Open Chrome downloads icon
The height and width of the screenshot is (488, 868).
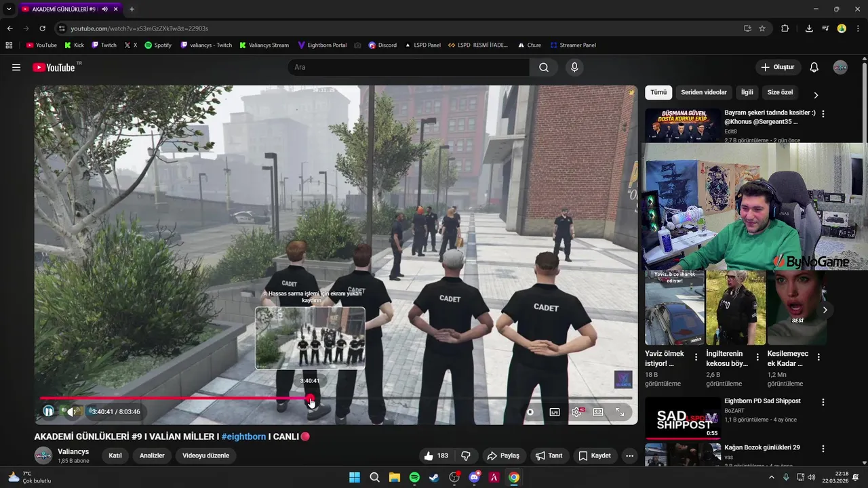(809, 28)
